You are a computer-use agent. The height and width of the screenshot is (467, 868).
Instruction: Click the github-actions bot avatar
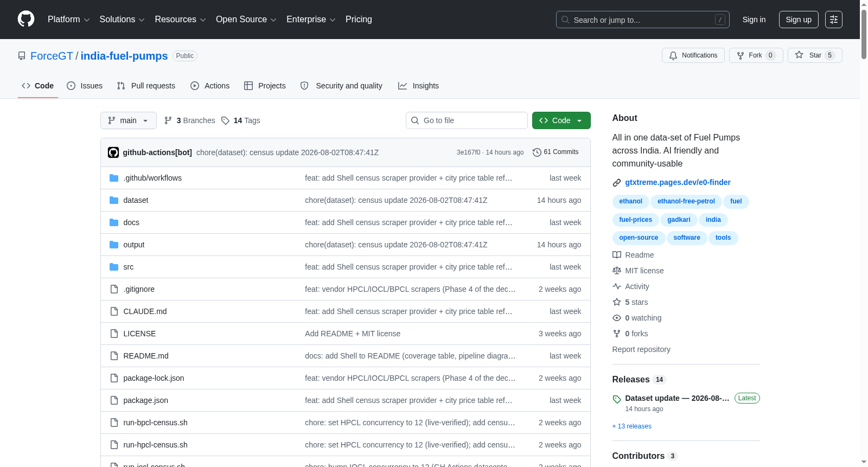point(113,152)
